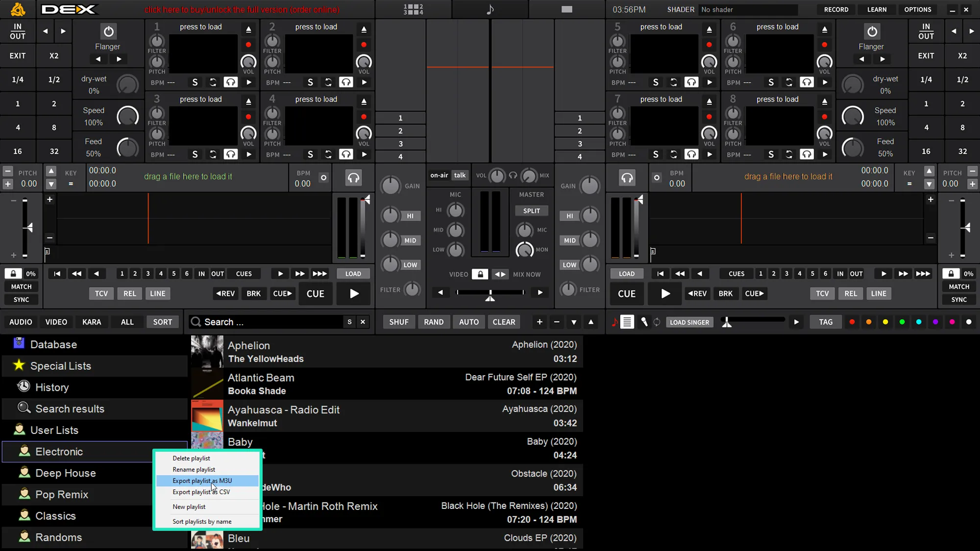This screenshot has width=980, height=551.
Task: Expand the Special Lists tree item
Action: coord(60,366)
